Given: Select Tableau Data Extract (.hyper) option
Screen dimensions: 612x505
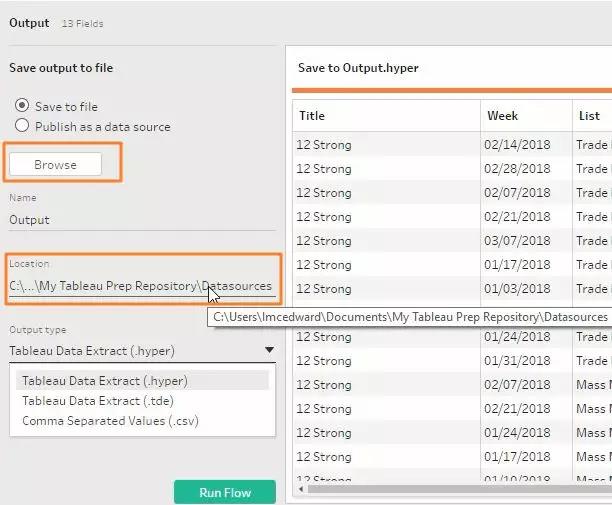Looking at the screenshot, I should [x=105, y=381].
